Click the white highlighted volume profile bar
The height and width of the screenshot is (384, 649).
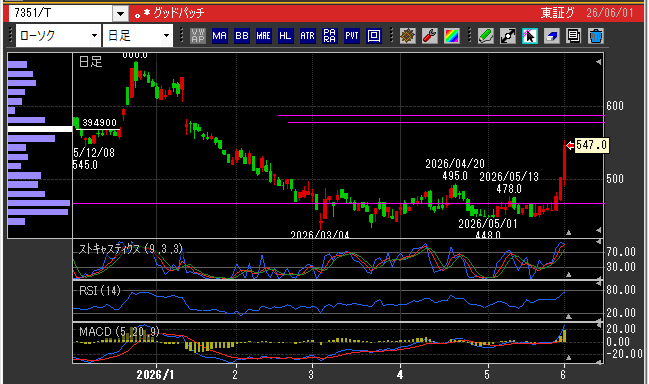pyautogui.click(x=40, y=129)
